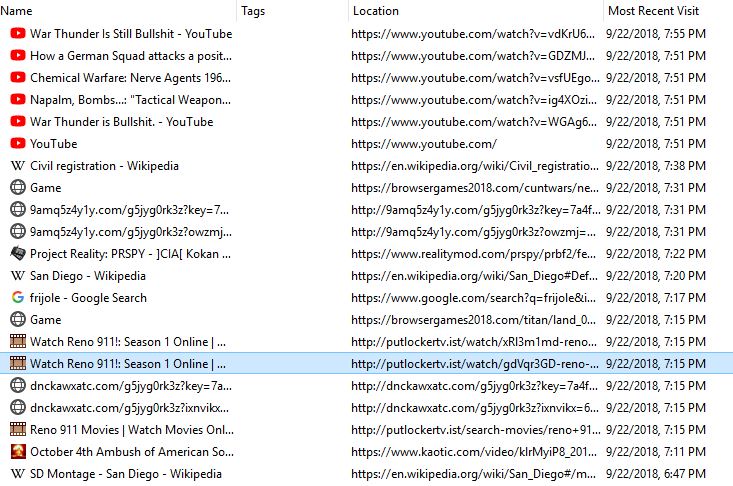Click URL browsergames2018.com/cuntwars

475,187
